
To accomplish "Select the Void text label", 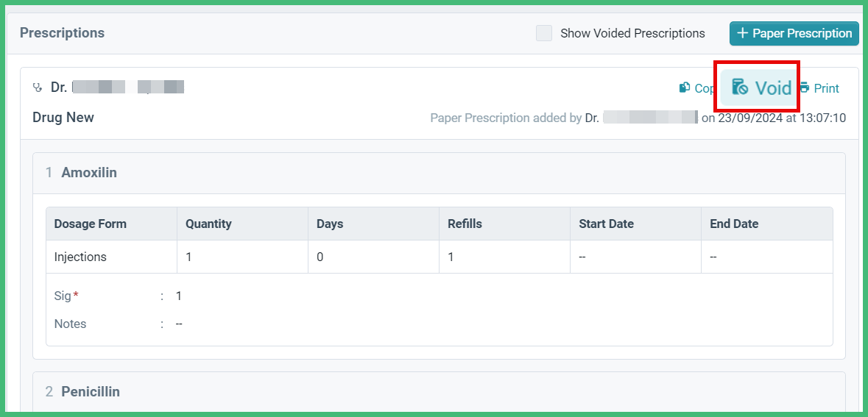I will click(x=773, y=88).
